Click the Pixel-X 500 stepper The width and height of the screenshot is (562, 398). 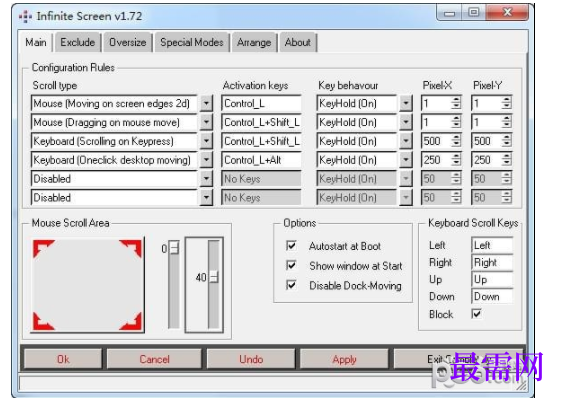pyautogui.click(x=456, y=141)
